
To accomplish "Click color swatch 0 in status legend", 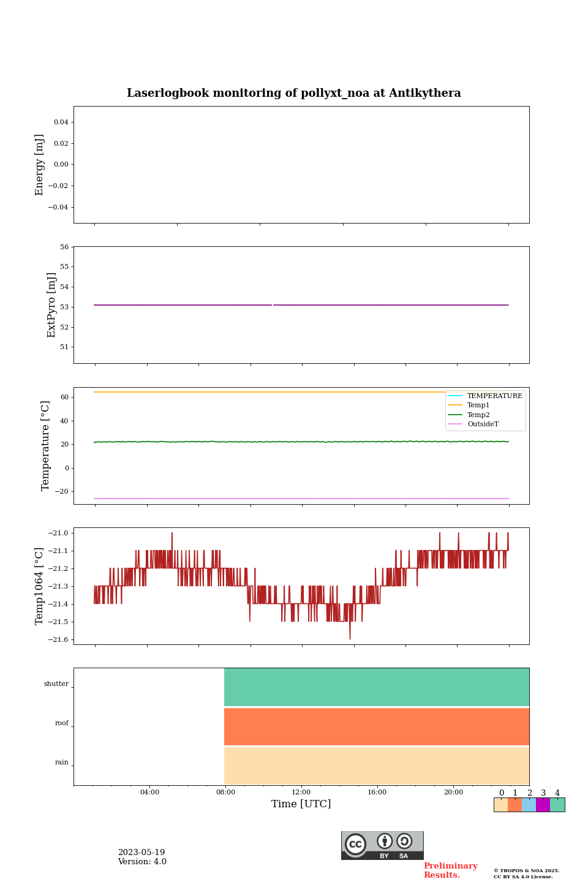I will point(501,805).
